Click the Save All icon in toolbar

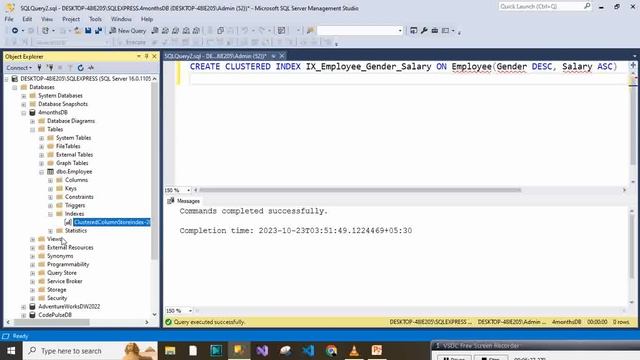[98, 31]
